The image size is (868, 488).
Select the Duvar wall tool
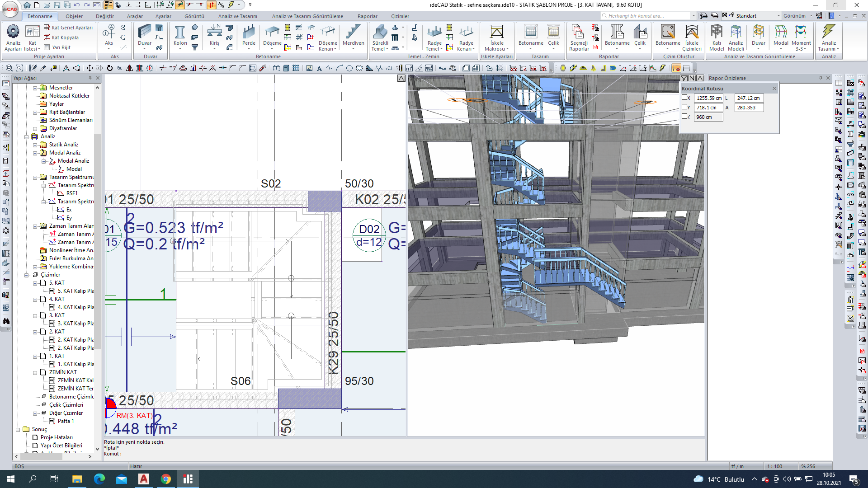145,38
